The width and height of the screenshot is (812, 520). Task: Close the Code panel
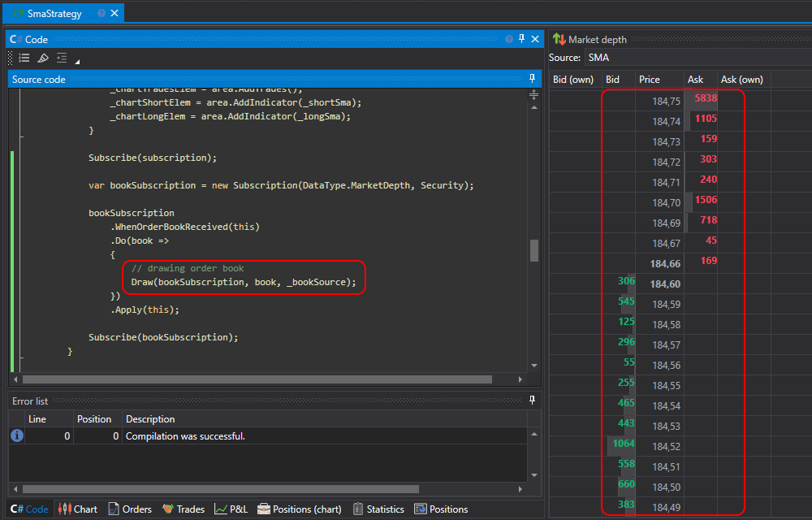535,39
